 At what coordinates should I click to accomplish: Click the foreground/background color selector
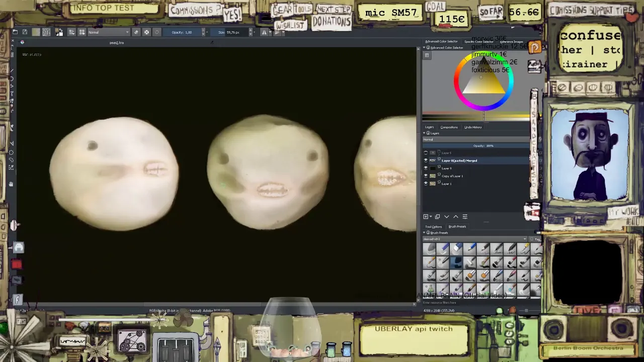(59, 32)
